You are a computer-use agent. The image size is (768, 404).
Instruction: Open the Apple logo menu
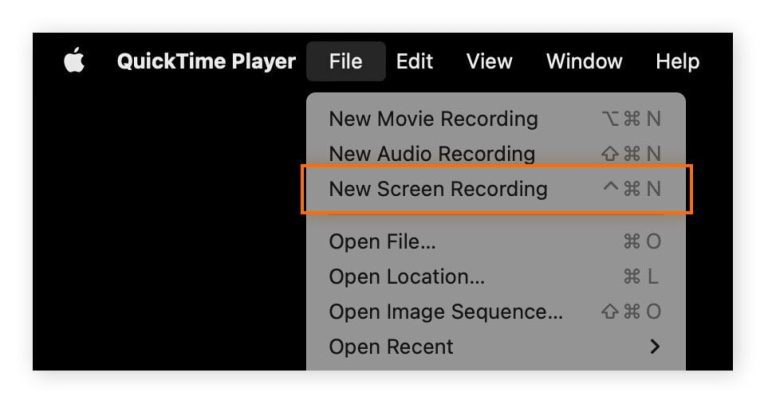pos(74,61)
